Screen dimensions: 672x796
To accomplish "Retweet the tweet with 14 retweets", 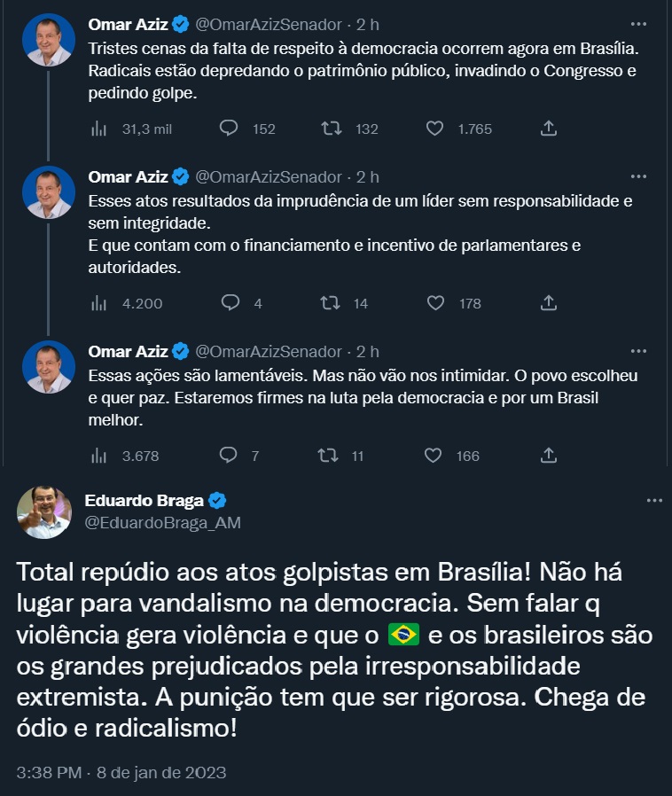I will click(331, 303).
